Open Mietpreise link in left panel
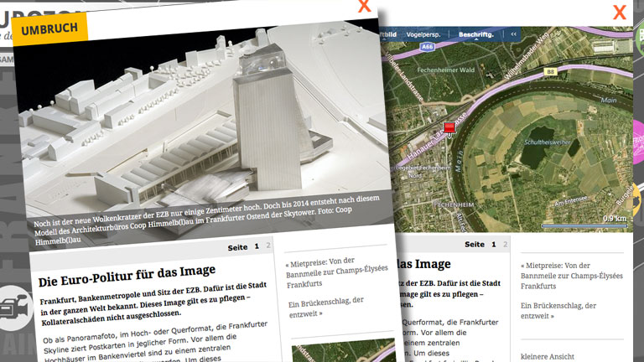This screenshot has height=362, width=644. pyautogui.click(x=337, y=272)
